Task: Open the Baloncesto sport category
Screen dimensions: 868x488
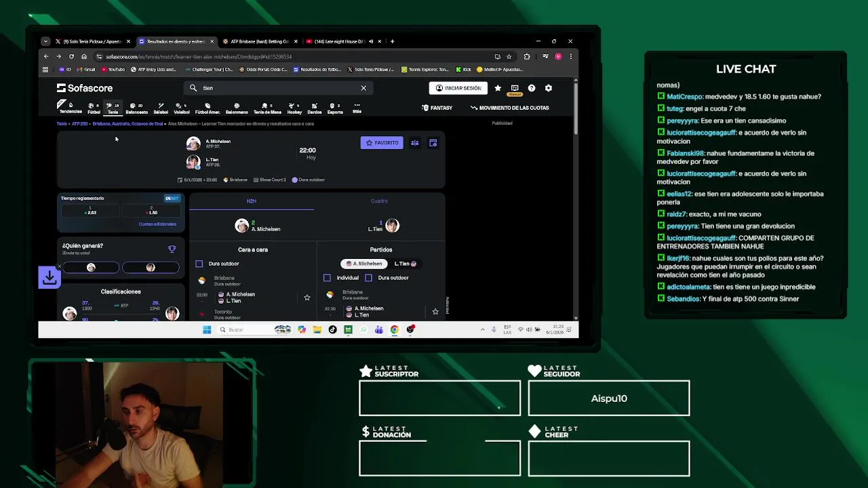Action: [x=136, y=108]
